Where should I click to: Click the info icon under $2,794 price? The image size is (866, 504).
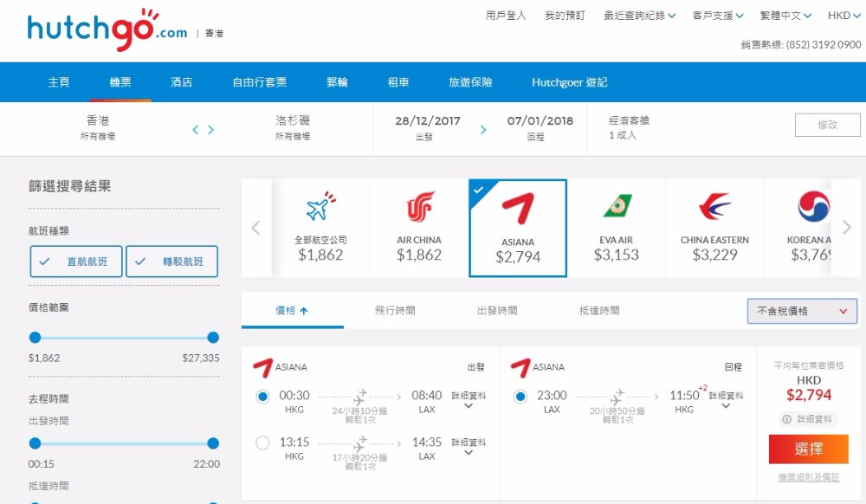[786, 419]
